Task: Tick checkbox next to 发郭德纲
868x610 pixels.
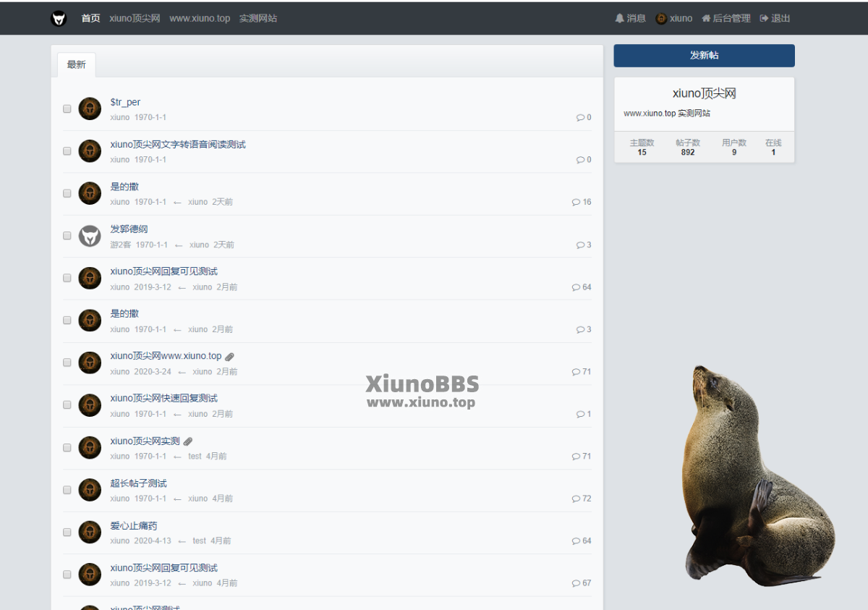Action: click(x=67, y=236)
